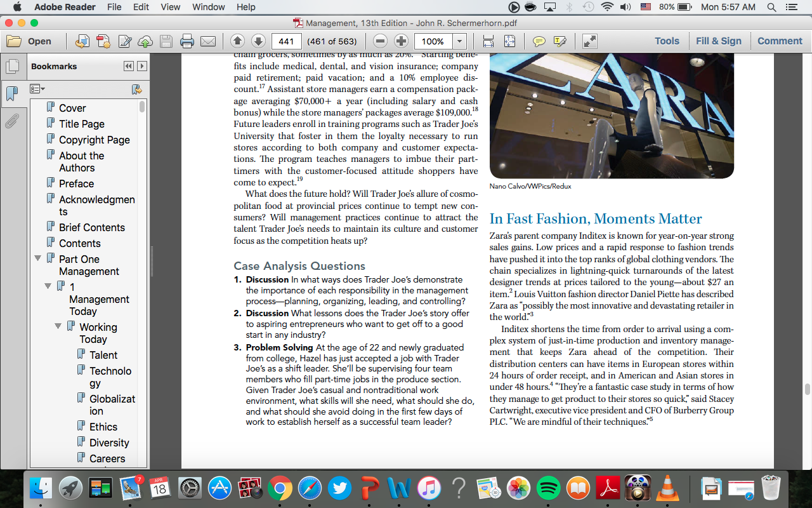Viewport: 812px width, 508px height.
Task: Click the fit-width scrolling mode icon
Action: 488,41
